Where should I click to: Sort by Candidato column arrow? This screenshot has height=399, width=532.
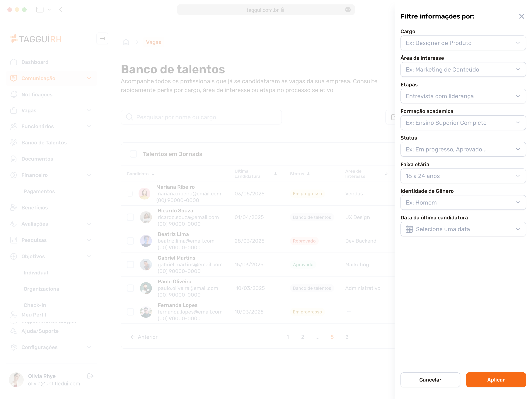pyautogui.click(x=153, y=174)
